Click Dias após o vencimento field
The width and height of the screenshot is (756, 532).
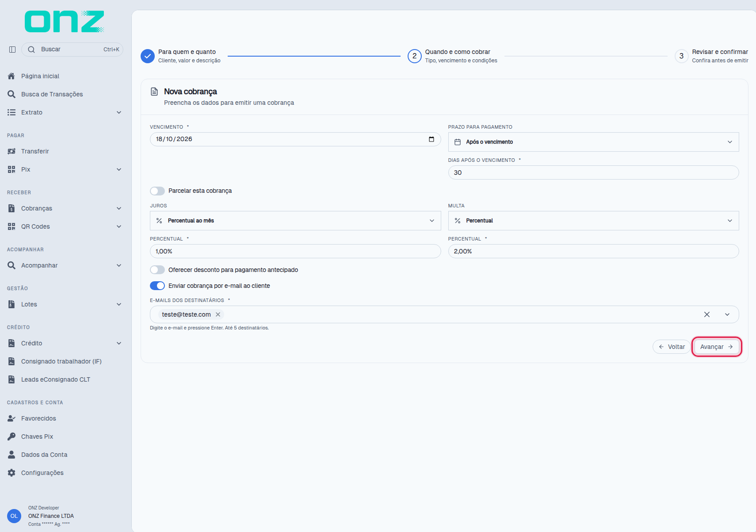point(593,172)
